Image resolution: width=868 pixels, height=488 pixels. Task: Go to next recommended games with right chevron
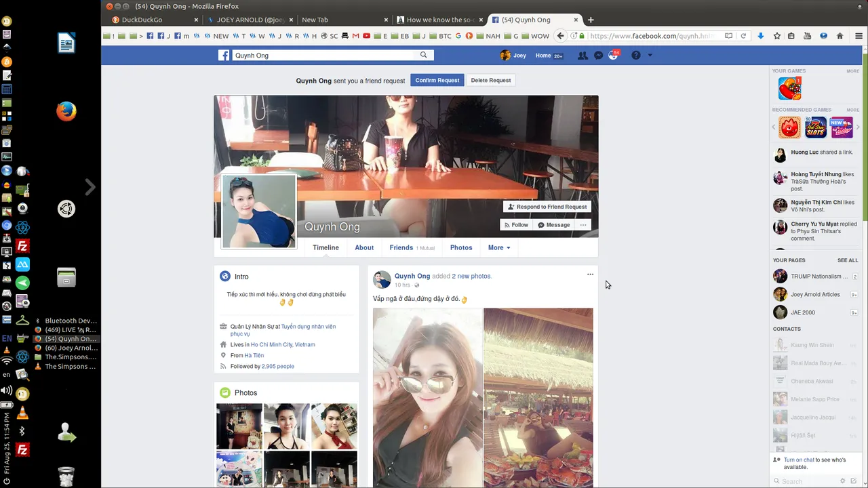coord(858,127)
